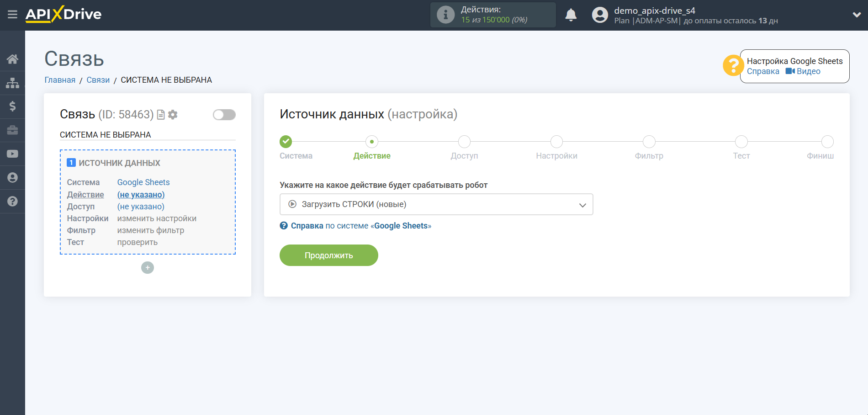
Task: Open the action dropdown Загрузить СТРОКИ
Action: 436,204
